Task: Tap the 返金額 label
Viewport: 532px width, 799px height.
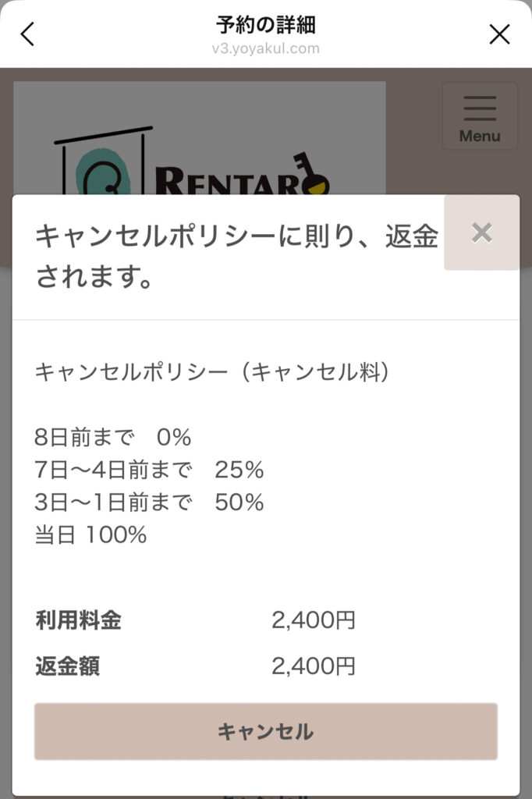Action: pyautogui.click(x=67, y=666)
